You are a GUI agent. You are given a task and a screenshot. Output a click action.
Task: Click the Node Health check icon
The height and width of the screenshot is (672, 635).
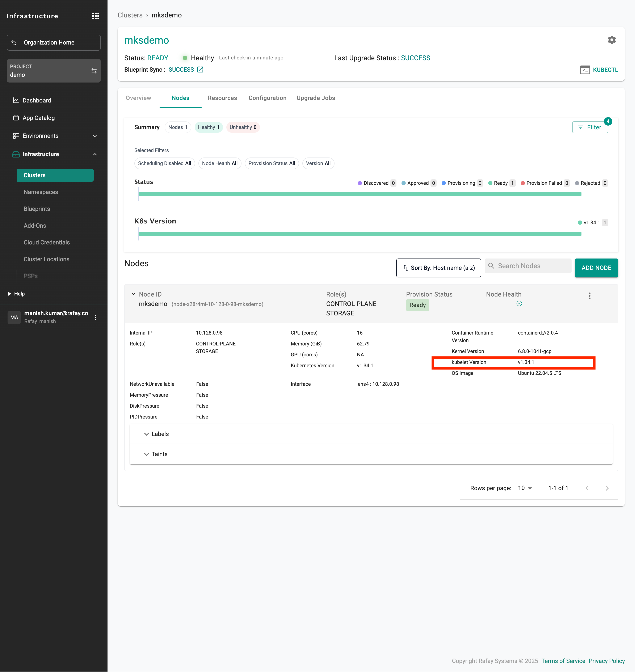tap(519, 304)
